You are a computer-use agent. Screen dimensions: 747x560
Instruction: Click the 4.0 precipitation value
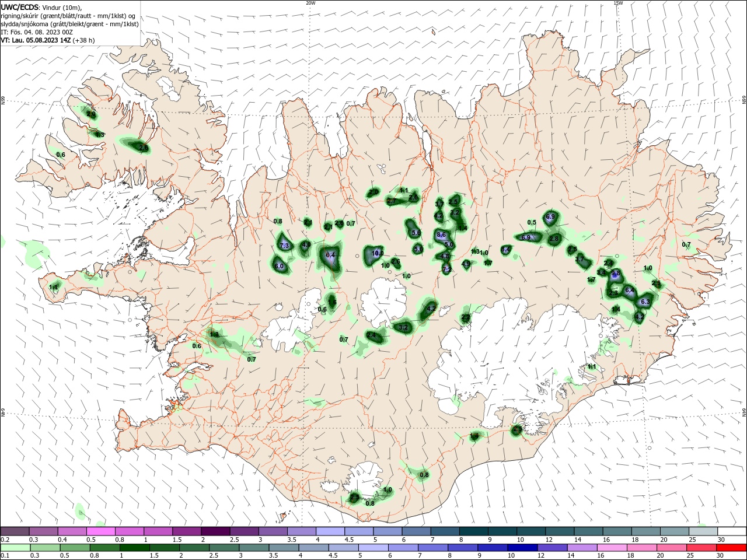point(305,245)
